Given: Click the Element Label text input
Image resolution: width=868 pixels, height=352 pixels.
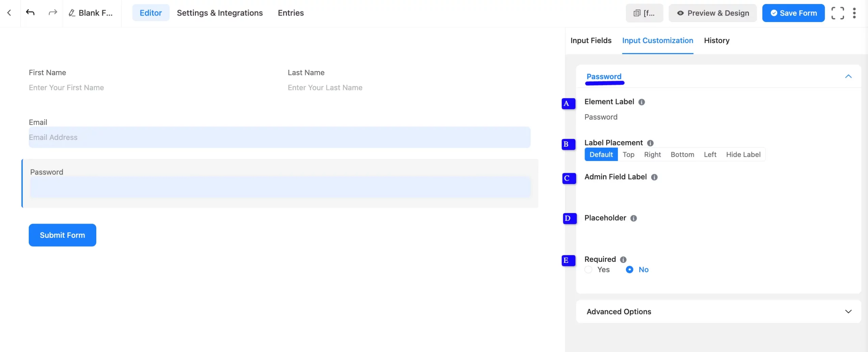Looking at the screenshot, I should coord(712,117).
